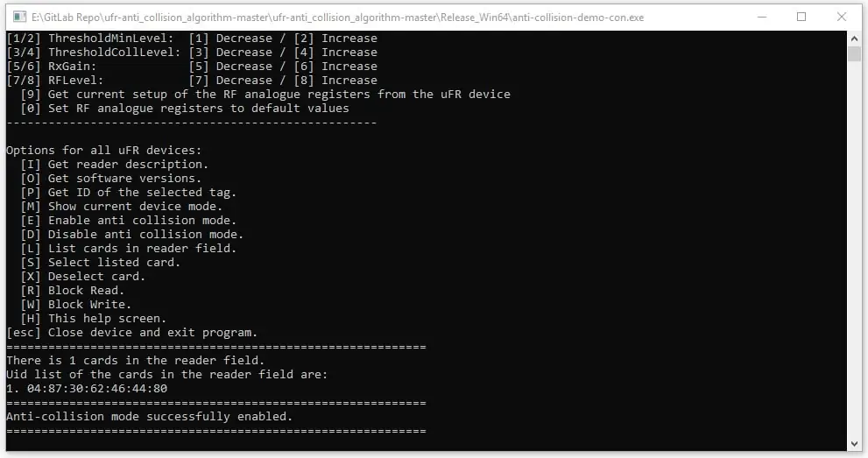The width and height of the screenshot is (868, 458).
Task: Maximize the console window
Action: [801, 18]
